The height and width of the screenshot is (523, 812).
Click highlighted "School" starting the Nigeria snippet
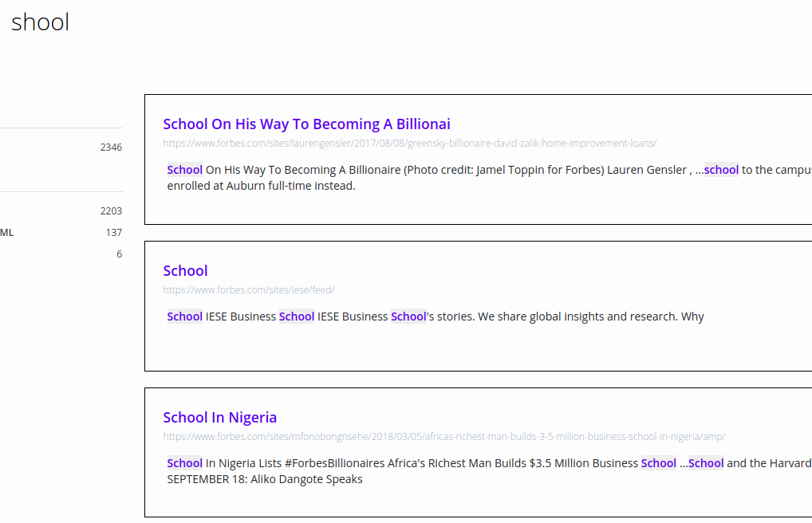pyautogui.click(x=184, y=463)
